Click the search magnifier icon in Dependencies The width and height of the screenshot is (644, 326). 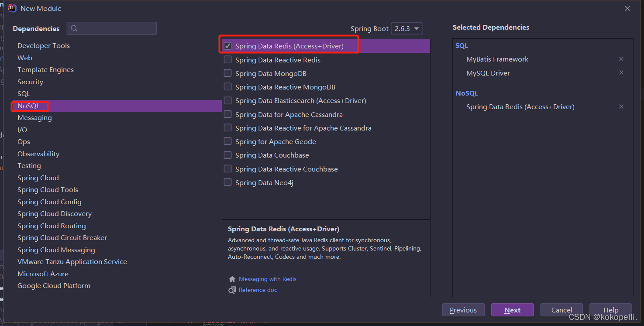(x=74, y=28)
